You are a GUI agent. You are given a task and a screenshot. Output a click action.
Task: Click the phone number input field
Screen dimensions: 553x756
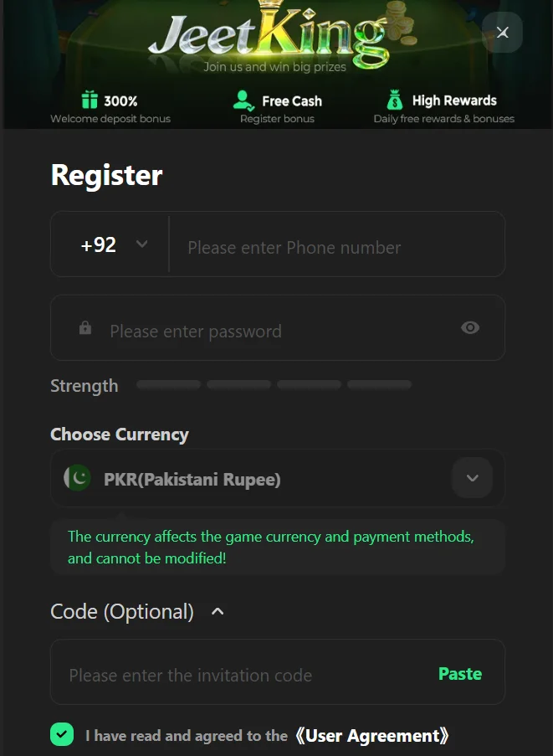335,248
